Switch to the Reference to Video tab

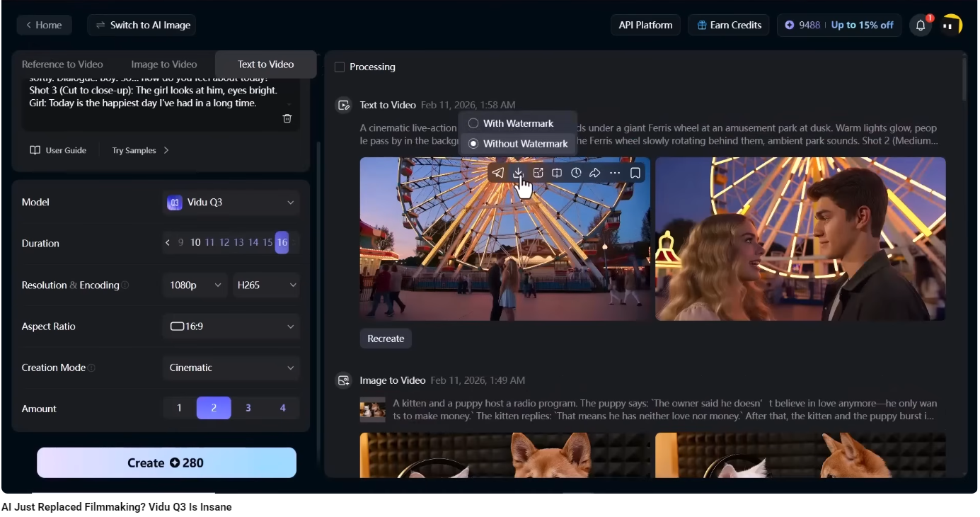click(x=62, y=64)
